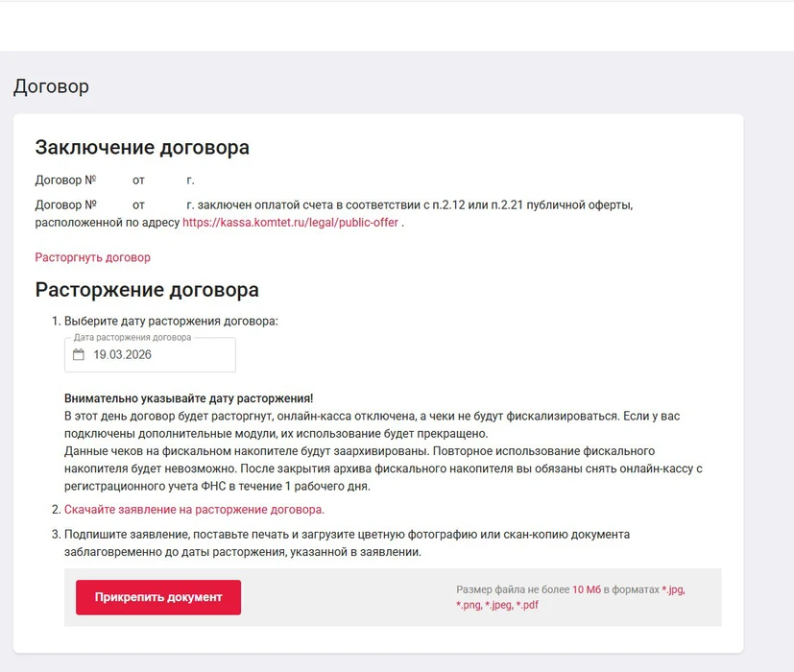Click the red '10 Мб' size limit text

586,589
